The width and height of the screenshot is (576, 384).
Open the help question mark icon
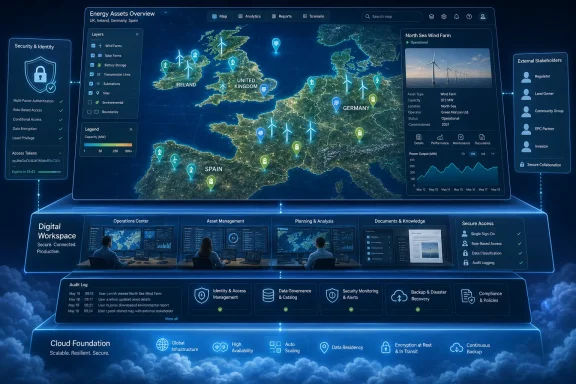(x=469, y=17)
